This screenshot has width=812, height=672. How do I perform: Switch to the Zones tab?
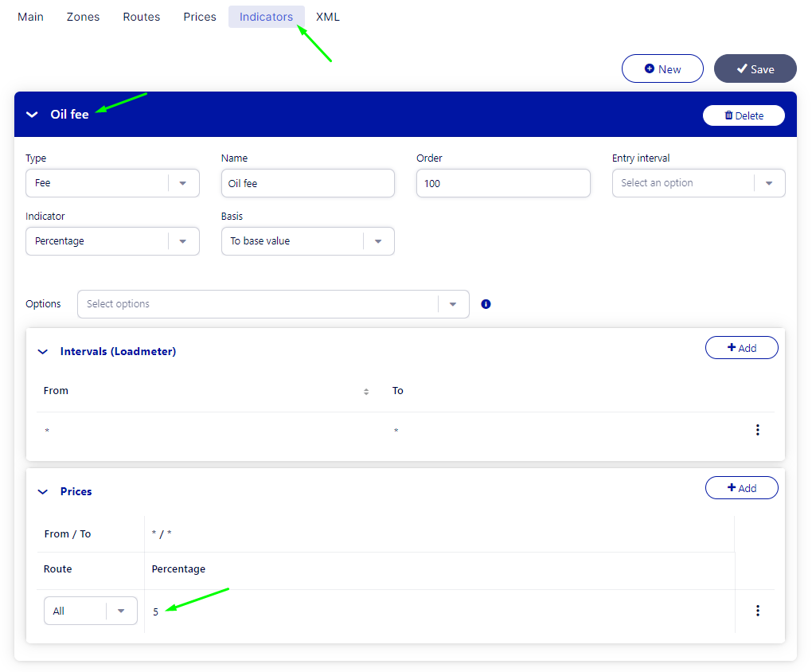pos(83,17)
